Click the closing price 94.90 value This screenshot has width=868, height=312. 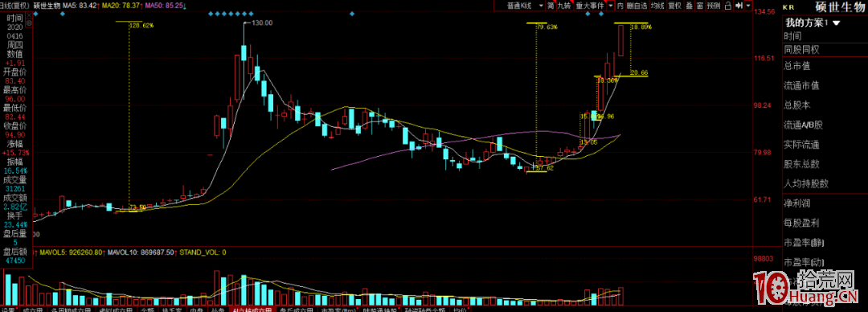click(15, 134)
